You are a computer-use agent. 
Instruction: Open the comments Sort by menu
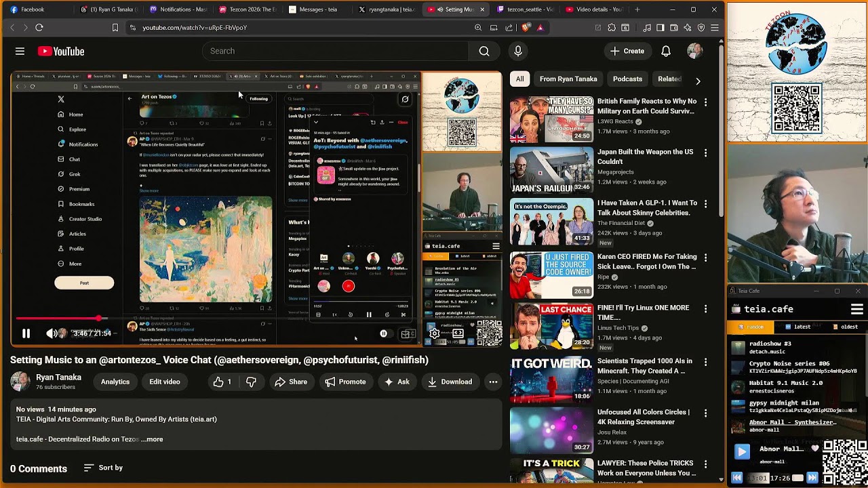coord(103,468)
